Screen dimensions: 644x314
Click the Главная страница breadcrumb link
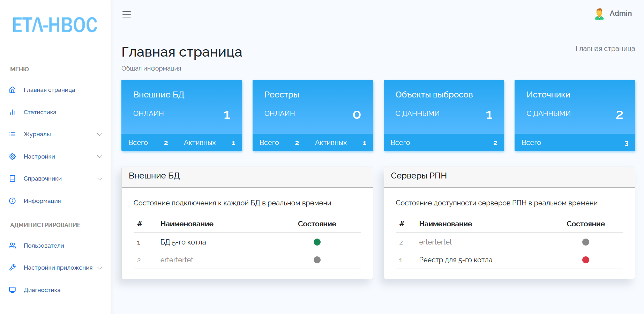click(605, 49)
